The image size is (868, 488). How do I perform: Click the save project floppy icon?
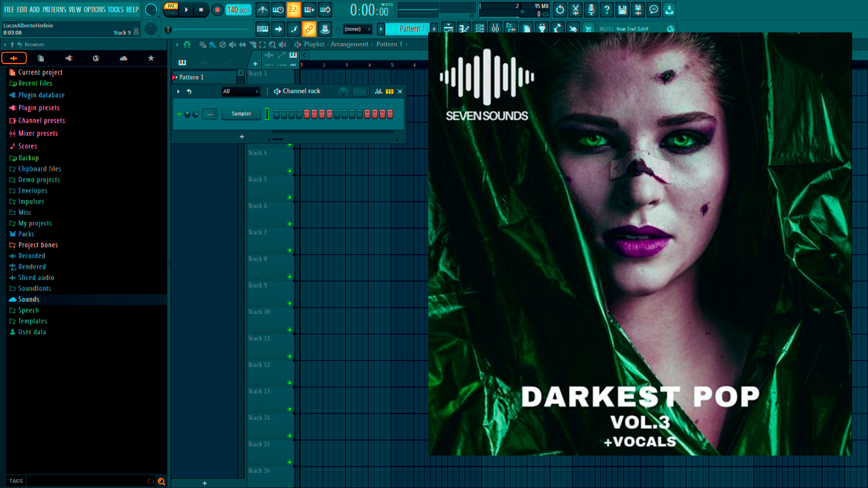(x=622, y=10)
